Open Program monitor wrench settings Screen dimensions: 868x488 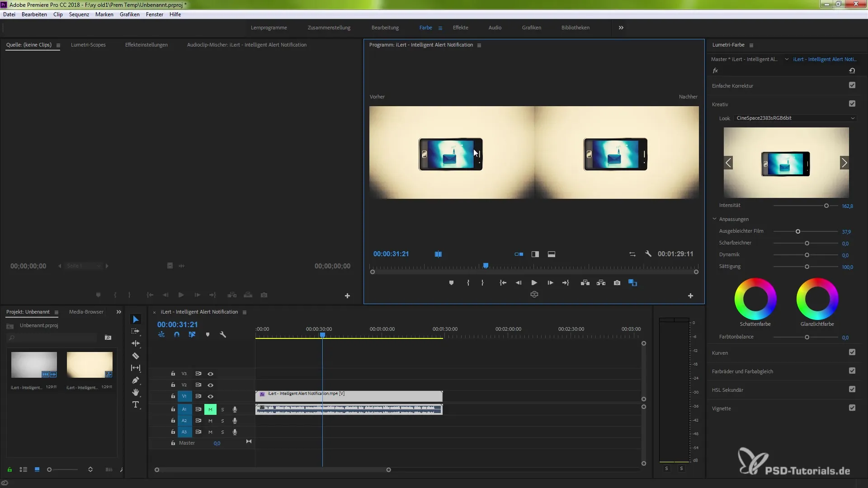[x=648, y=254]
